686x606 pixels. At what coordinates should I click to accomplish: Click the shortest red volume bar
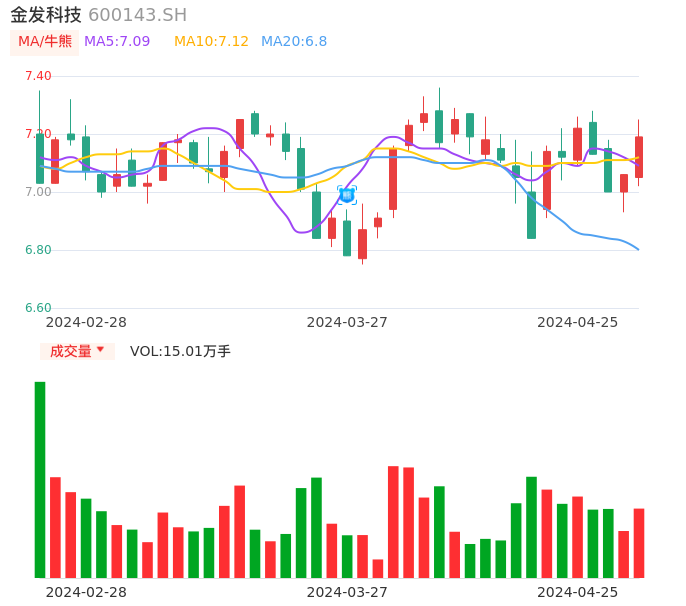click(x=378, y=568)
